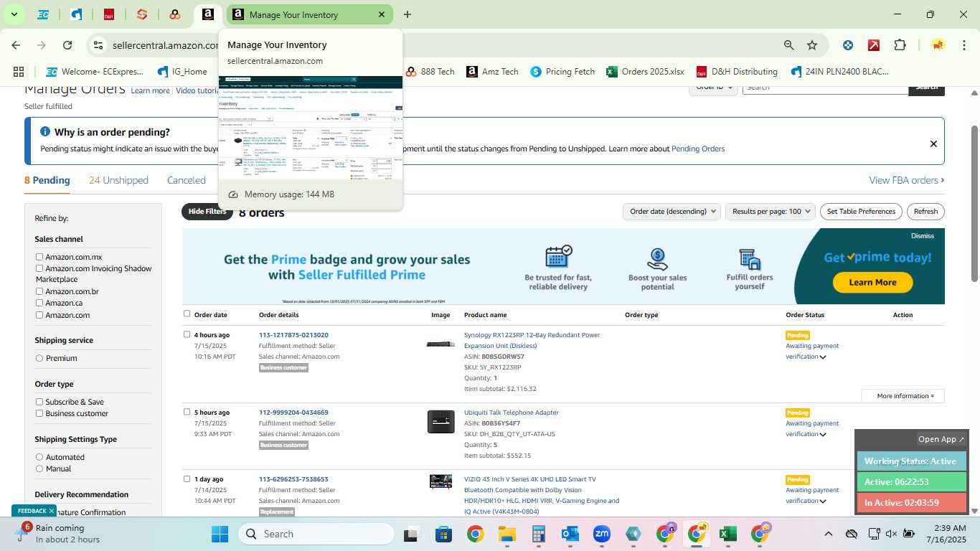
Task: Expand Awaiting payment verification for Synology order
Action: [x=823, y=357]
